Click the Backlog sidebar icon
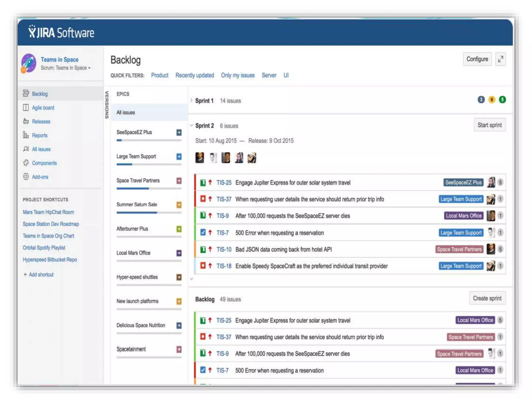The height and width of the screenshot is (399, 532). (x=26, y=93)
